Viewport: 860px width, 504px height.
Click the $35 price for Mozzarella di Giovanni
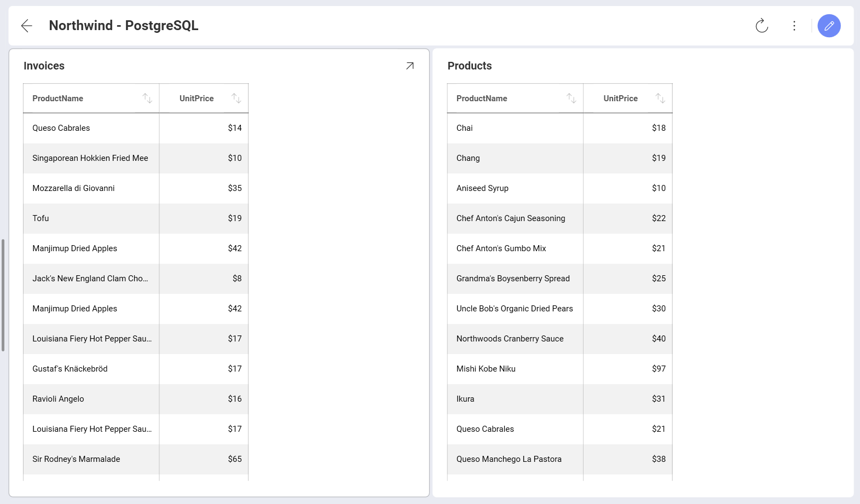(235, 188)
